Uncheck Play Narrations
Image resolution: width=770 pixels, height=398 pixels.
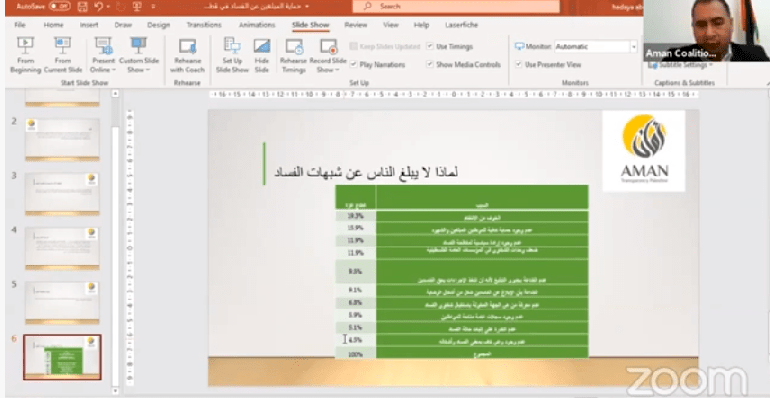tap(353, 64)
